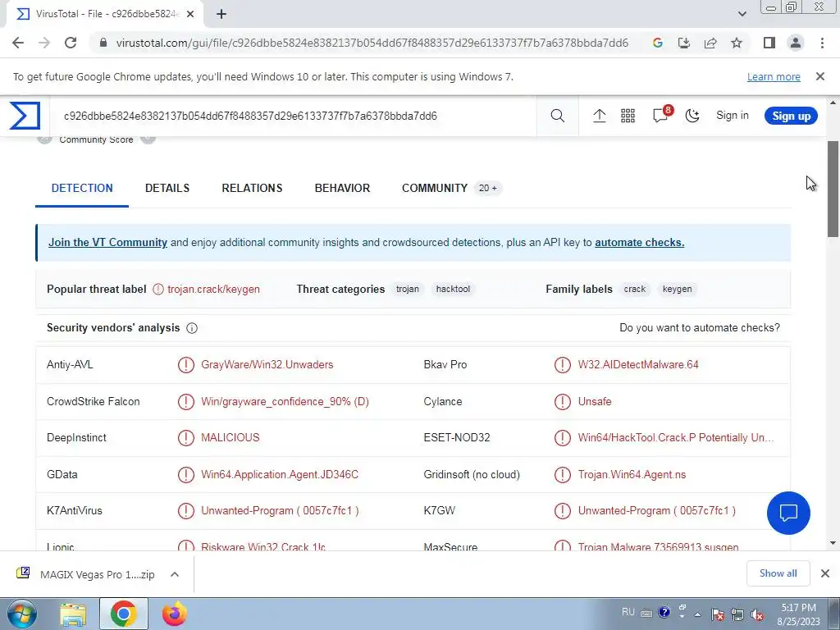
Task: Open the Chrome three-dot menu
Action: click(822, 43)
